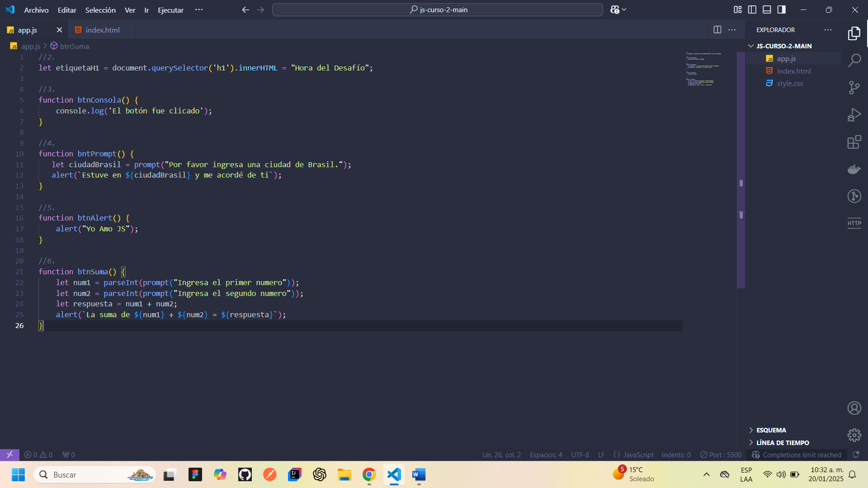The image size is (868, 488).
Task: Change end of line sequence LF
Action: pos(601,455)
